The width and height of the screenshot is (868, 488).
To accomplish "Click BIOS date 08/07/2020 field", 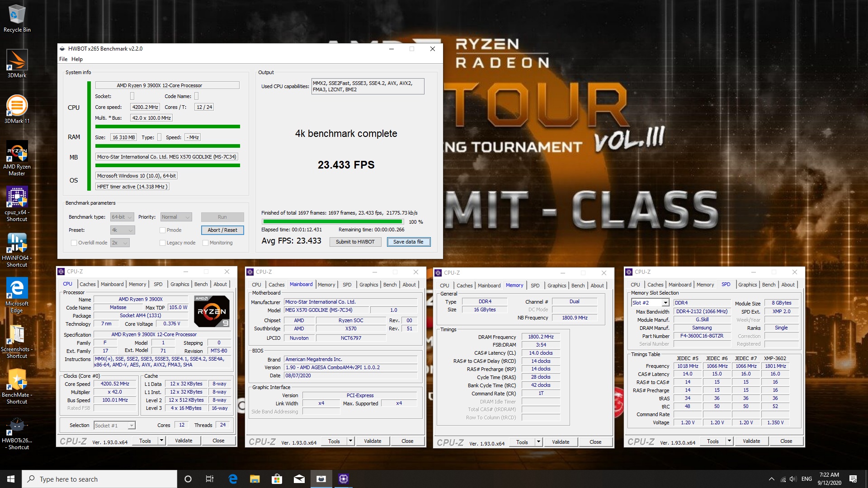I will coord(350,375).
